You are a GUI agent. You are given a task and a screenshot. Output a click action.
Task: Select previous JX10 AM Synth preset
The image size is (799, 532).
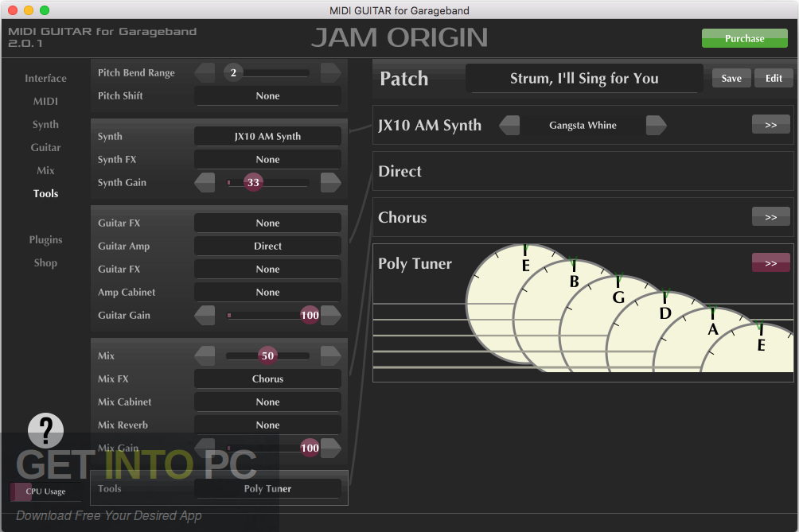509,125
